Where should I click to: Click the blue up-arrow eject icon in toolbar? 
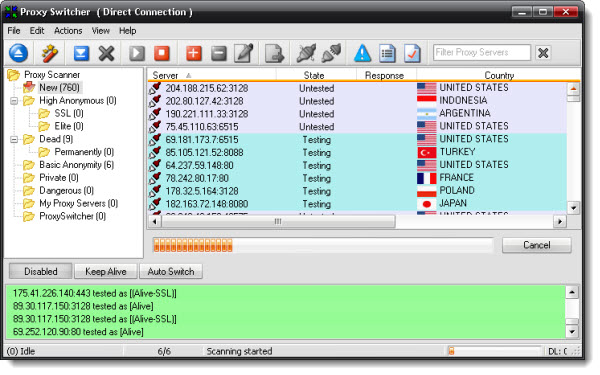(x=18, y=53)
